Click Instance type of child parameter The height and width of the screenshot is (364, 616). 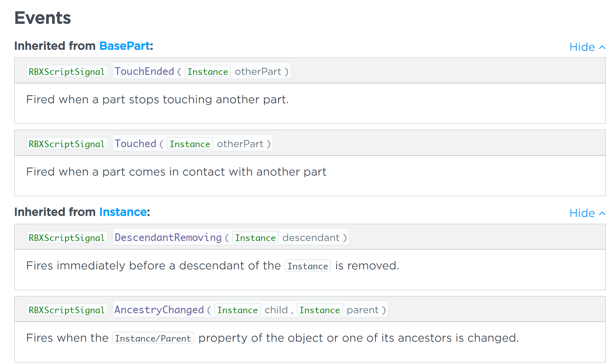coord(238,310)
